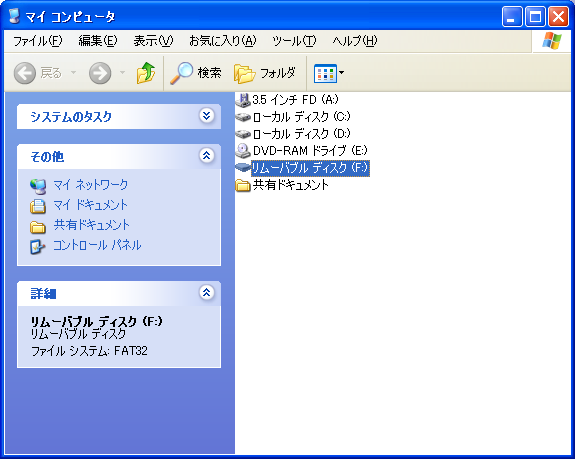Screen dimensions: 575x459
Task: Click the Back (戻る) arrow button
Action: tap(25, 73)
